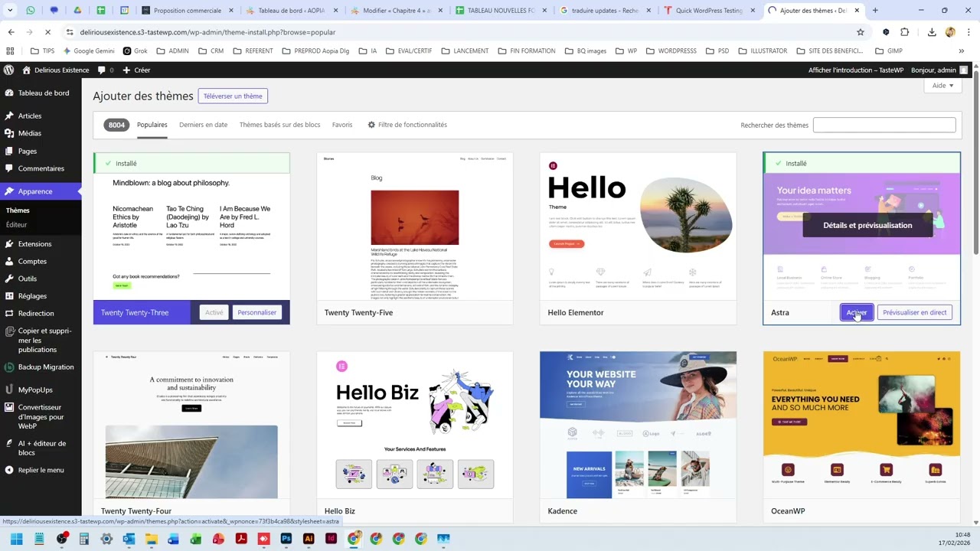This screenshot has width=980, height=551.
Task: Switch to the Populaires tab
Action: [152, 125]
